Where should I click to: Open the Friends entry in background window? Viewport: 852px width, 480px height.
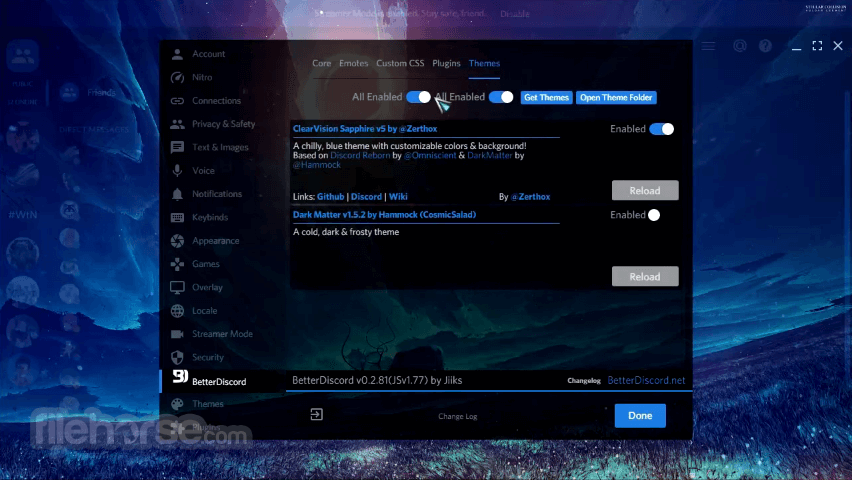(x=90, y=92)
